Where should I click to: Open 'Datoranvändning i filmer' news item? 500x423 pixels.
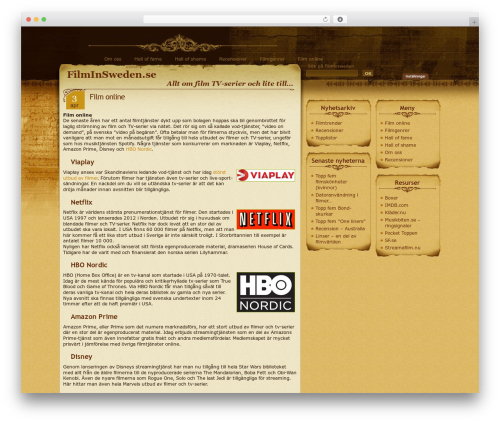pyautogui.click(x=337, y=198)
